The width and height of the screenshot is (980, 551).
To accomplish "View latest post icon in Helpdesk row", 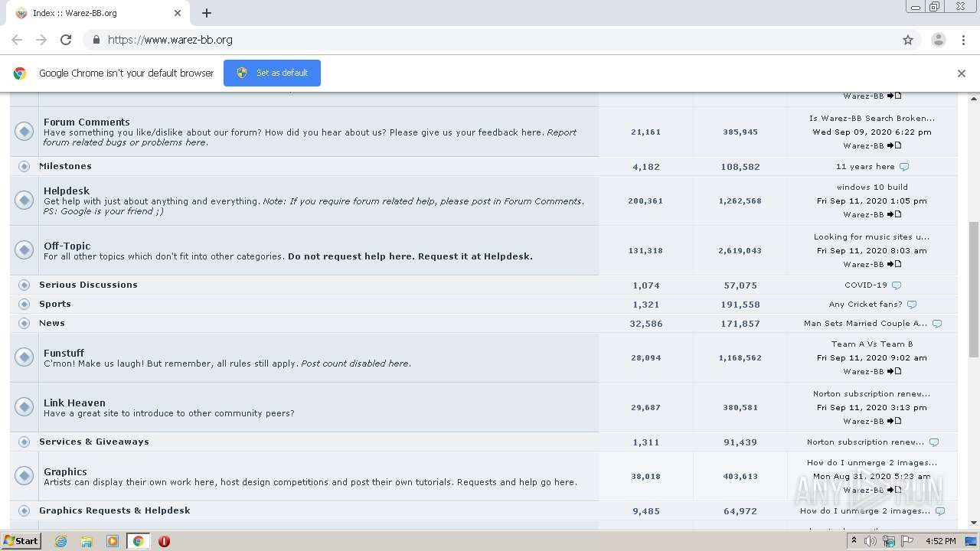I will point(894,214).
